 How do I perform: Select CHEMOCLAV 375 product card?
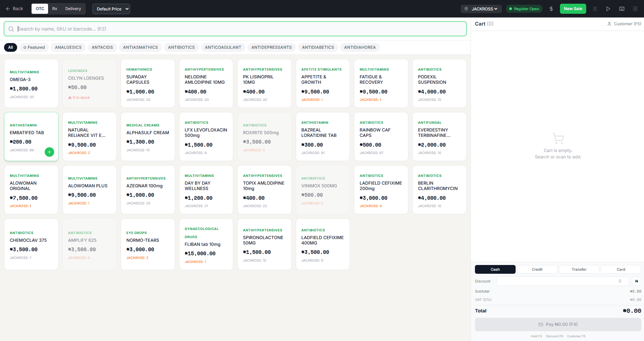[31, 244]
